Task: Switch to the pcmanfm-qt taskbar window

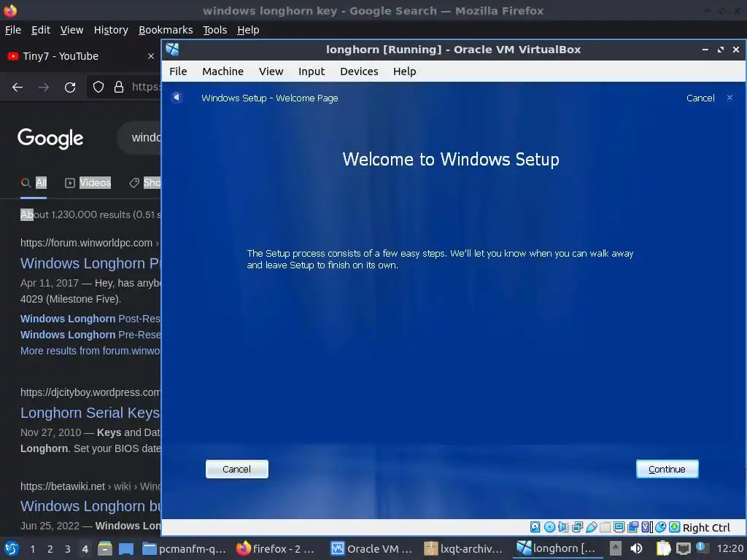Action: pyautogui.click(x=184, y=548)
